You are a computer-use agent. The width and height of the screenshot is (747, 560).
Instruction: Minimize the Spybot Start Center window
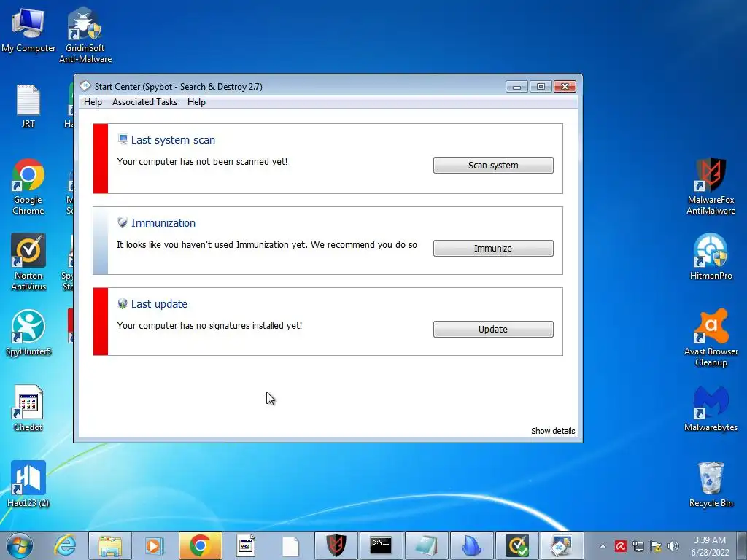[517, 87]
